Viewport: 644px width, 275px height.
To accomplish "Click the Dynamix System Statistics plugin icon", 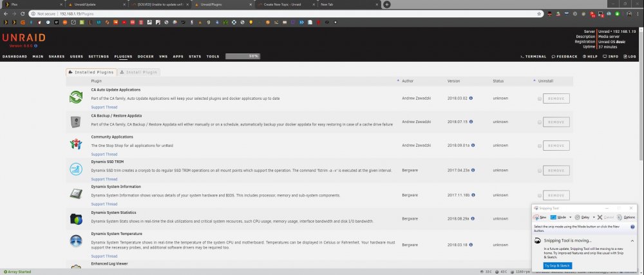I will [76, 219].
